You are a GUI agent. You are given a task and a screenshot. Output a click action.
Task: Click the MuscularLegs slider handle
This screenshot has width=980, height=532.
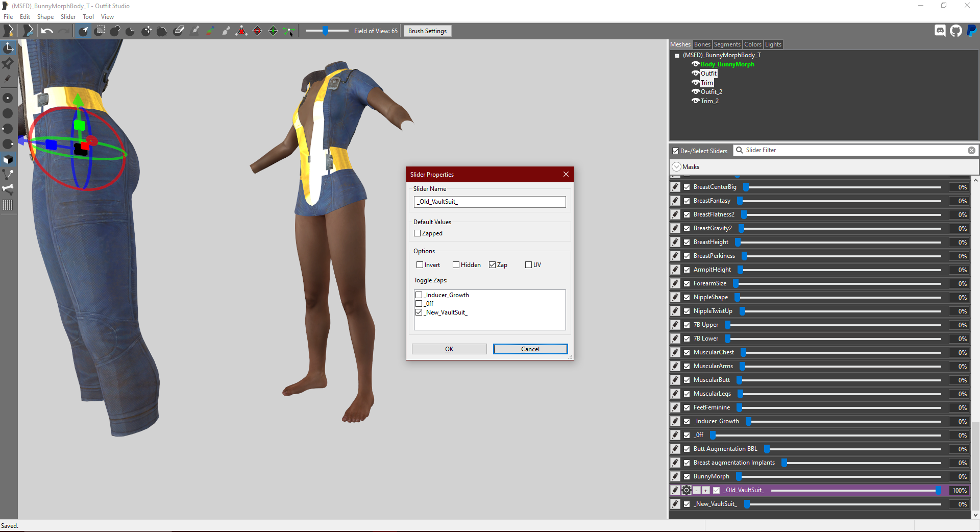(740, 394)
